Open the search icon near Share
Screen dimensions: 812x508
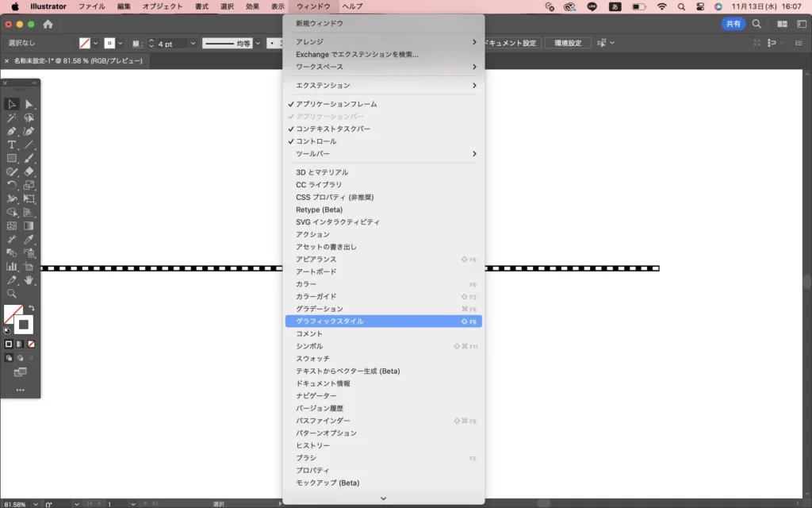coord(756,25)
